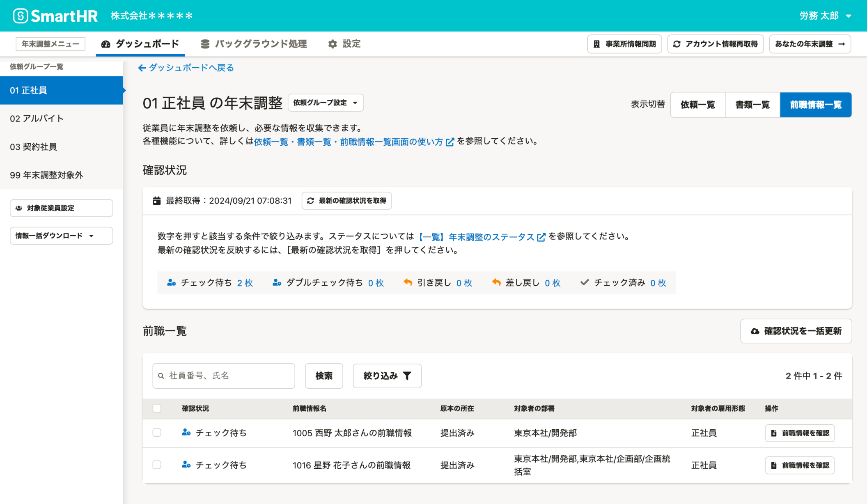The height and width of the screenshot is (504, 867).
Task: Select the 02 アルバイト group
Action: pyautogui.click(x=62, y=119)
